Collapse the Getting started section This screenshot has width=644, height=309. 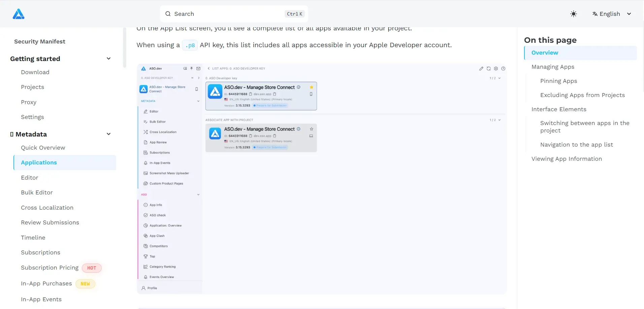(x=108, y=58)
